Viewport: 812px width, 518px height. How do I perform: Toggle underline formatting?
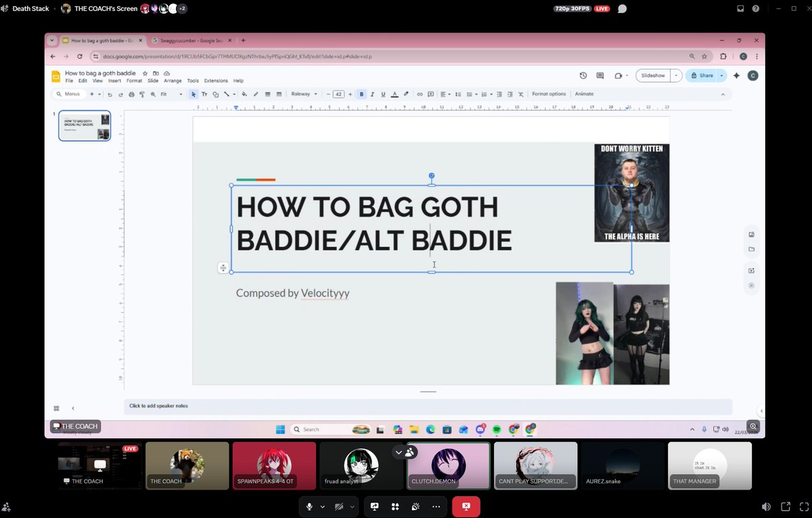tap(383, 94)
